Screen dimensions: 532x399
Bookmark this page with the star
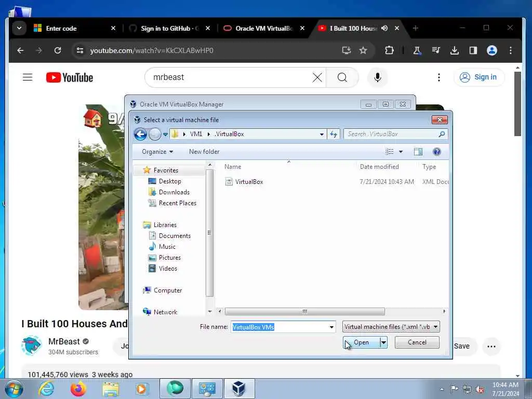point(363,50)
